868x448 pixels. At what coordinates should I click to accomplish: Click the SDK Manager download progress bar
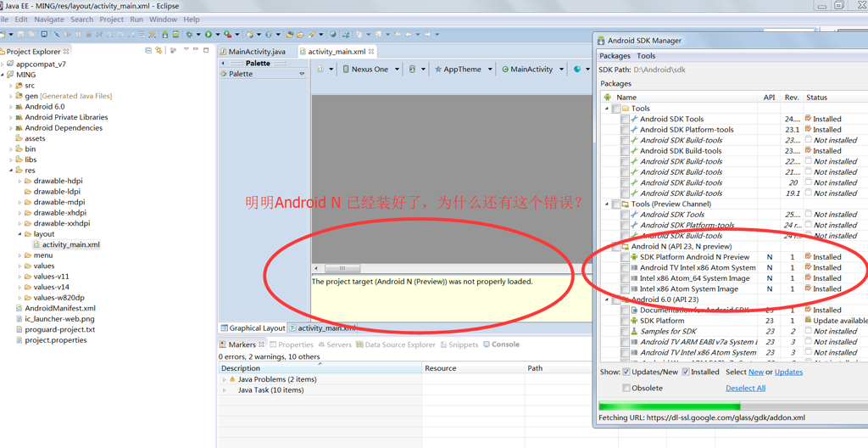pos(733,406)
